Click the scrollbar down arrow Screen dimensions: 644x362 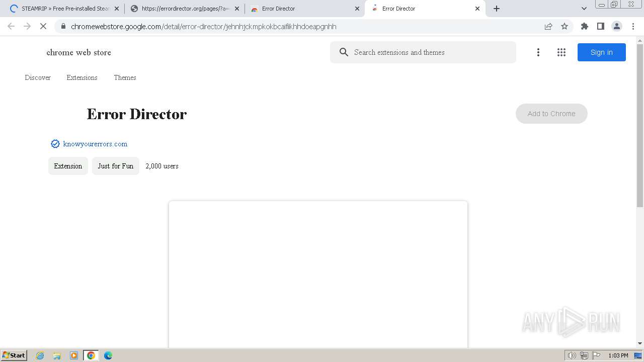click(x=640, y=343)
